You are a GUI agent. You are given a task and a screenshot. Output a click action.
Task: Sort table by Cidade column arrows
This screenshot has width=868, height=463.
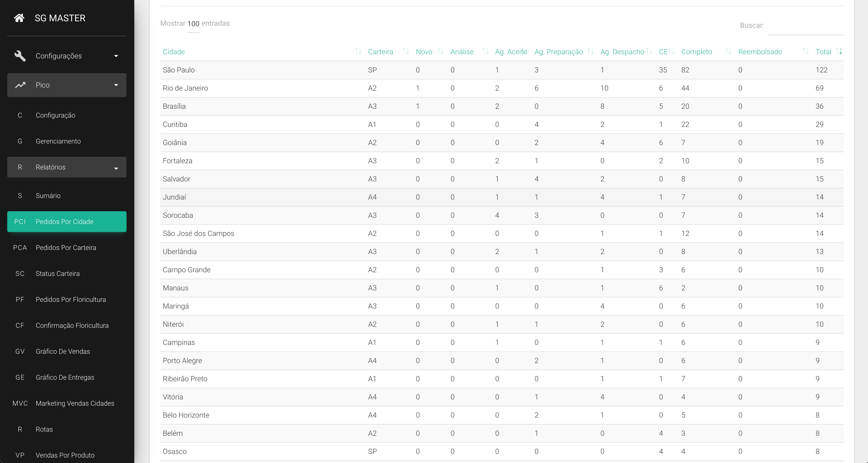tap(358, 51)
